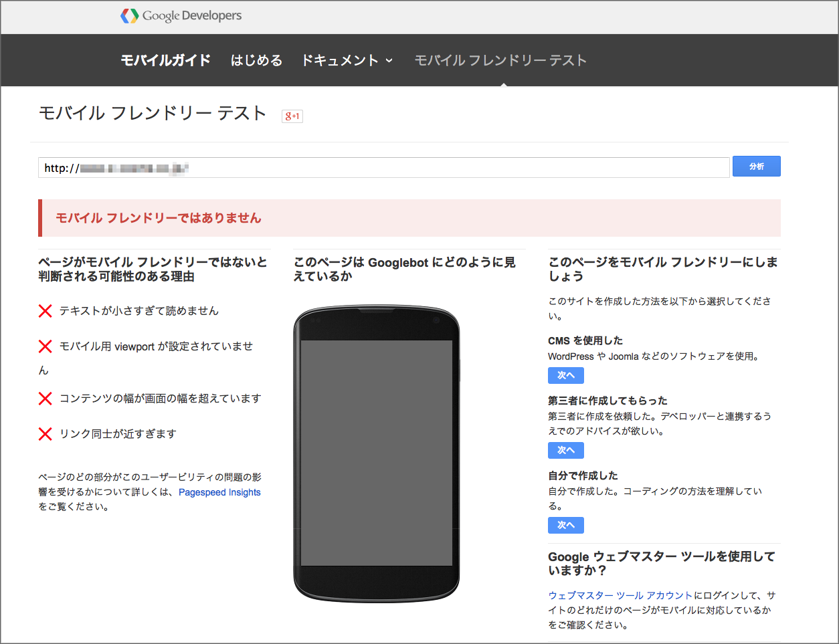The height and width of the screenshot is (644, 839).
Task: Click the blue 分析 button
Action: pos(757,166)
